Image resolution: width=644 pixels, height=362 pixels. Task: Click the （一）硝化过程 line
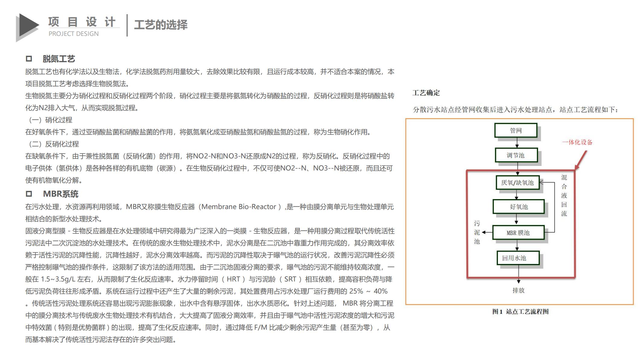coord(49,120)
